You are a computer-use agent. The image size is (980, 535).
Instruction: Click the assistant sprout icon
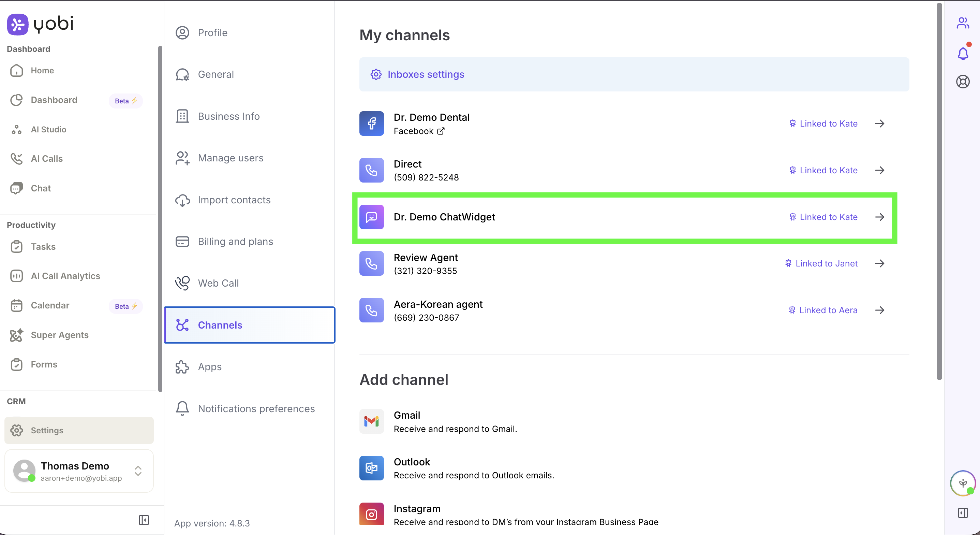(963, 483)
